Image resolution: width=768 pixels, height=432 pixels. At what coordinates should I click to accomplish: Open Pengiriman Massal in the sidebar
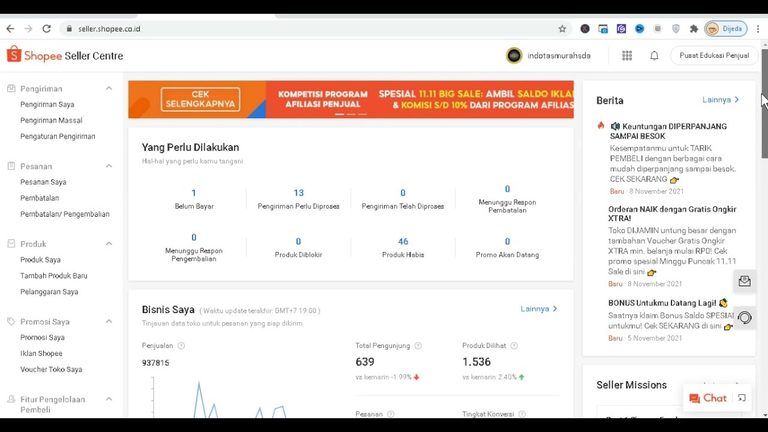(51, 120)
